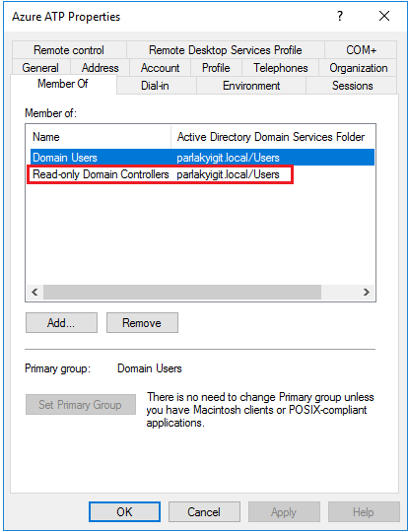Select the Domain Users group row
Screen dimensions: 408x532
pos(202,158)
